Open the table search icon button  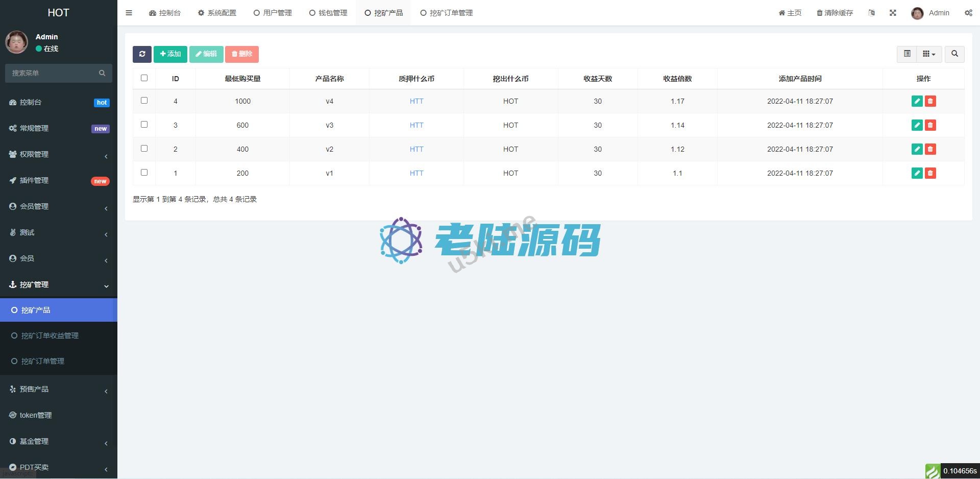[x=954, y=54]
